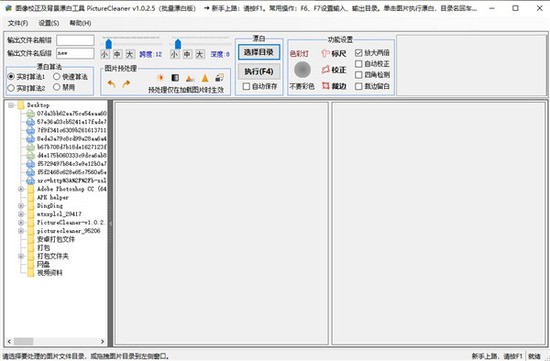This screenshot has width=550, height=361.
Task: Expand the DingDing folder node
Action: coord(21,206)
